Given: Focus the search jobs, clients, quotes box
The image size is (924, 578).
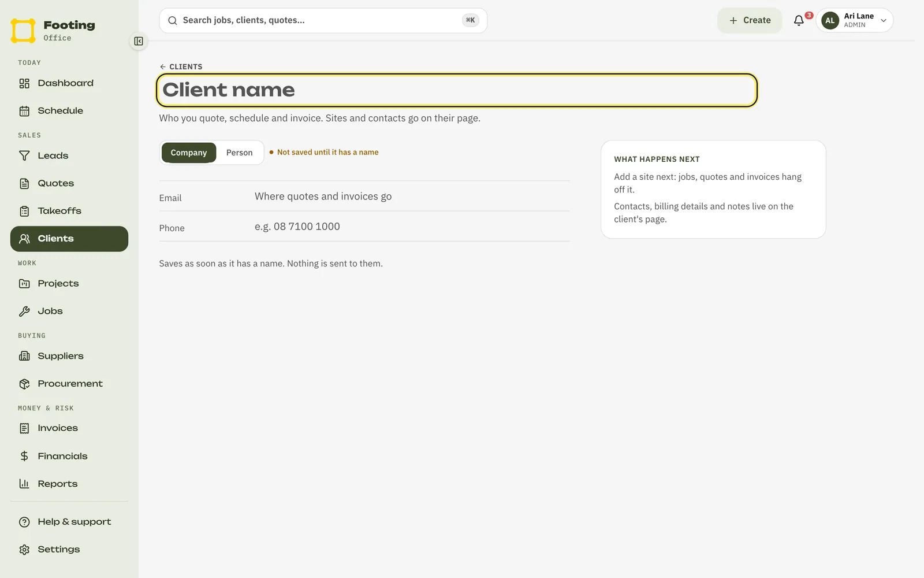Looking at the screenshot, I should point(323,21).
